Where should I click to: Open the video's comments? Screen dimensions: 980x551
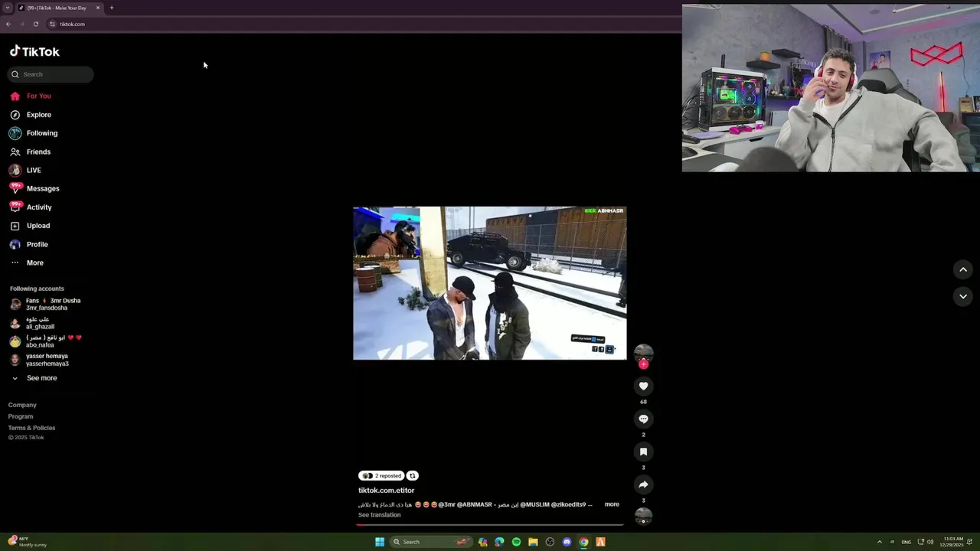pyautogui.click(x=643, y=419)
